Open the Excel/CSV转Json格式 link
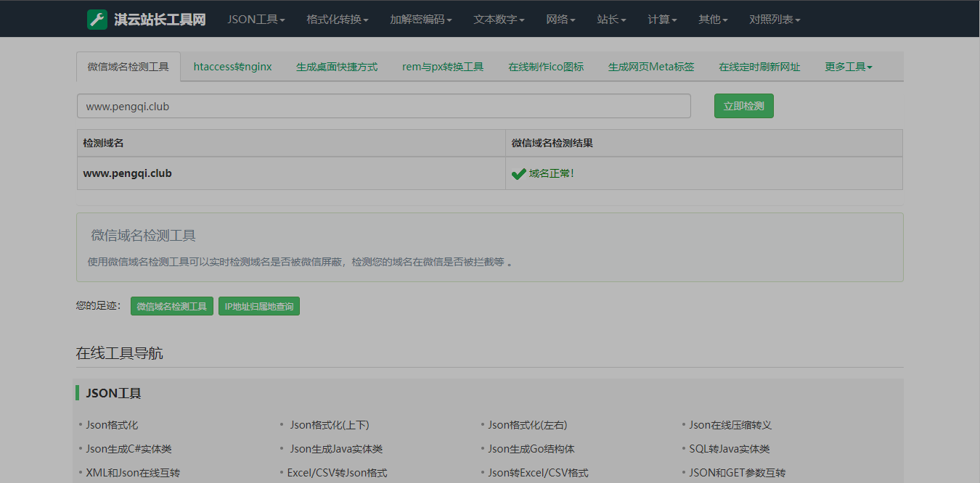Image resolution: width=980 pixels, height=483 pixels. (338, 473)
